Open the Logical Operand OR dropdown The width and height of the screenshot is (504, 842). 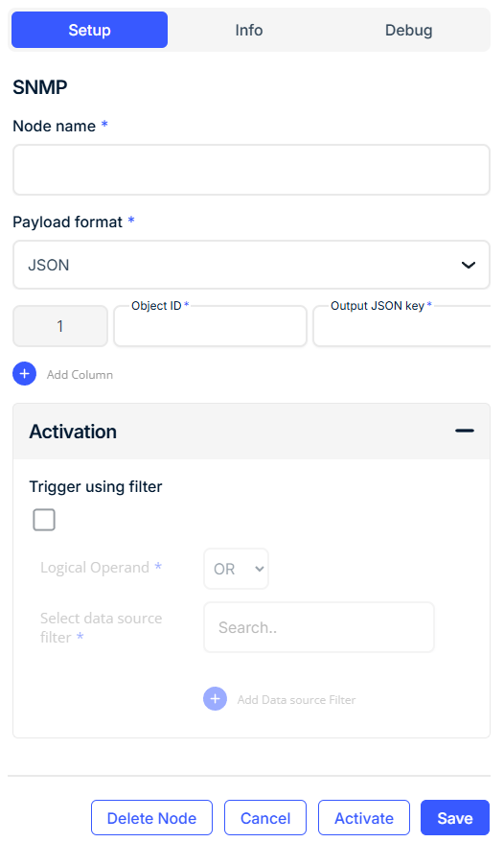236,569
